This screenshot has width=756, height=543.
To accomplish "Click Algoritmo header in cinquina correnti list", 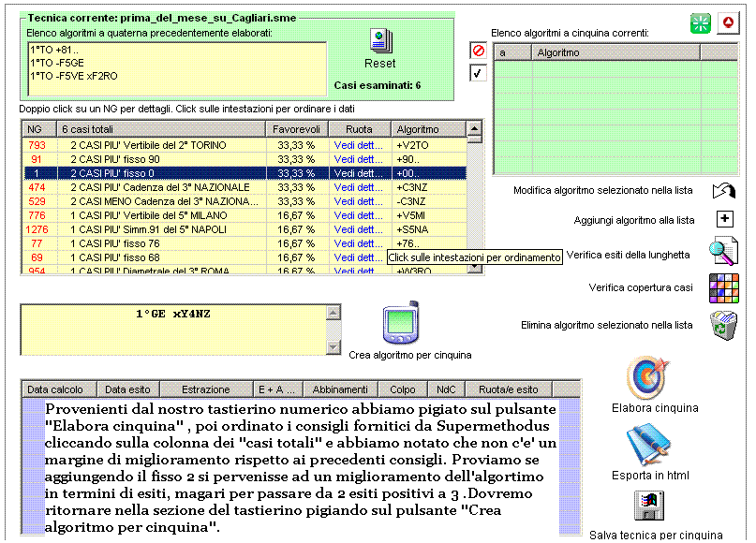I will [x=615, y=52].
